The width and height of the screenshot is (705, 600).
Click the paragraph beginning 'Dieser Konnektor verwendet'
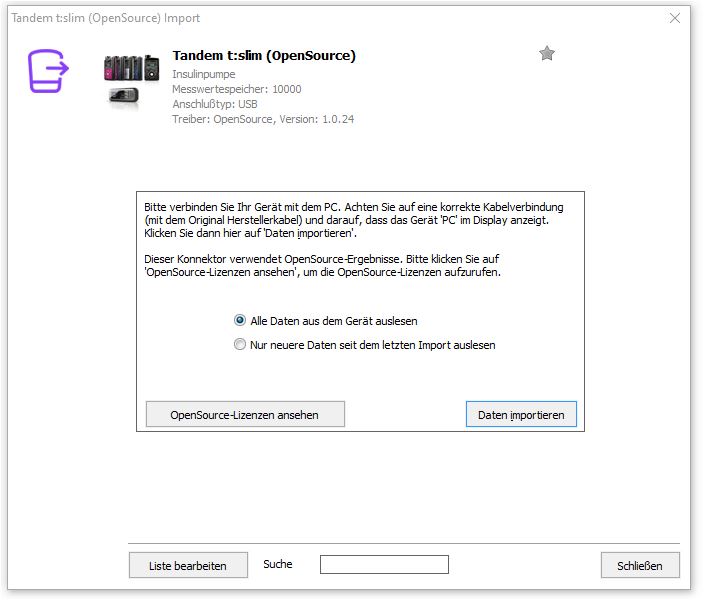point(322,265)
